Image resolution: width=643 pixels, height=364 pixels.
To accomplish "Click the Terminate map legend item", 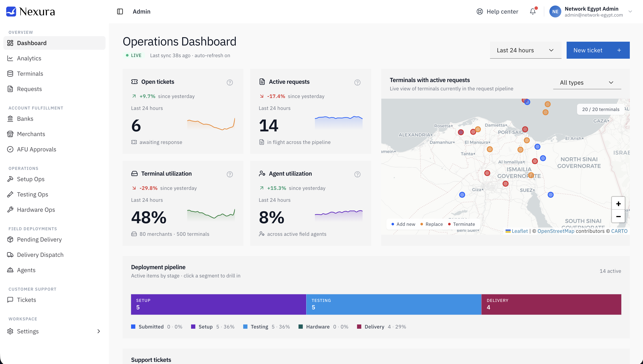I will 461,224.
